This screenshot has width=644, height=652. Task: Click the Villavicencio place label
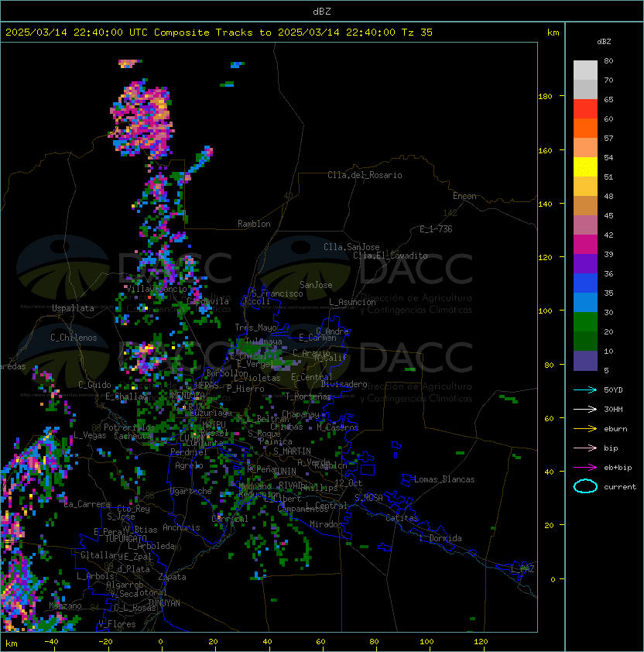(x=156, y=289)
